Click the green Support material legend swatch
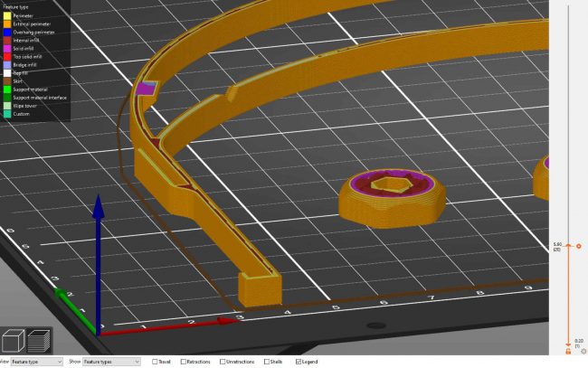 coord(7,89)
